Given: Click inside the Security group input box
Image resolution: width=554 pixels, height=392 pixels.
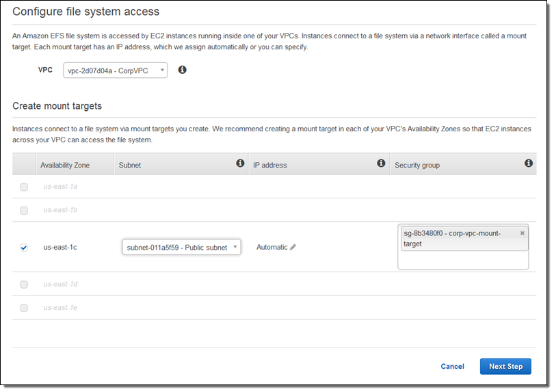Looking at the screenshot, I should point(462,259).
